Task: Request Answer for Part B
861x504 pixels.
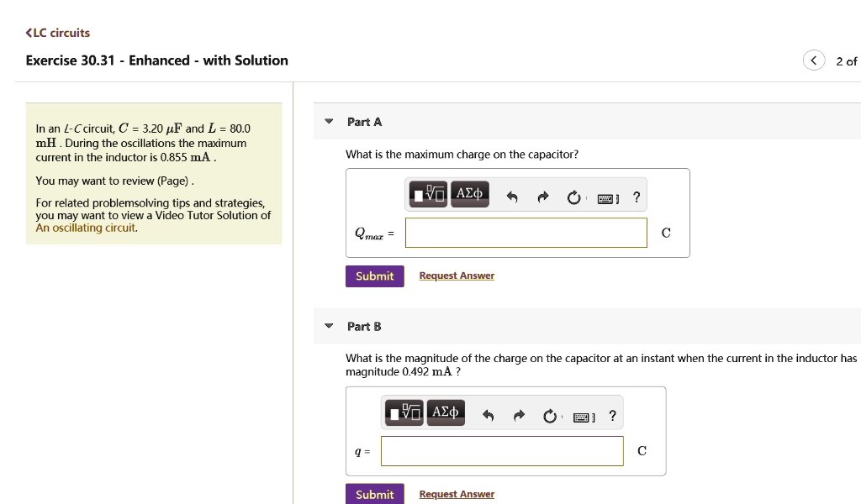Action: pos(457,494)
